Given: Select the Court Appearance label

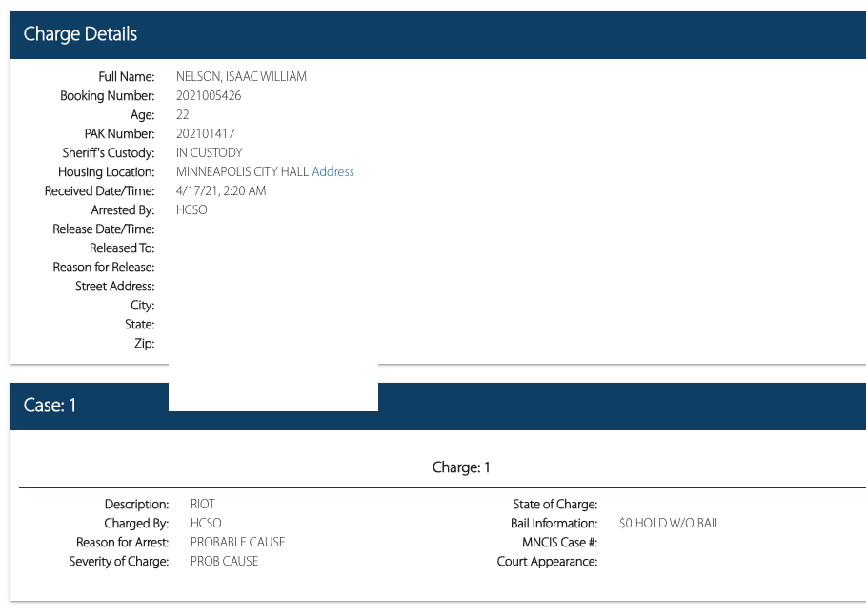Looking at the screenshot, I should (547, 562).
